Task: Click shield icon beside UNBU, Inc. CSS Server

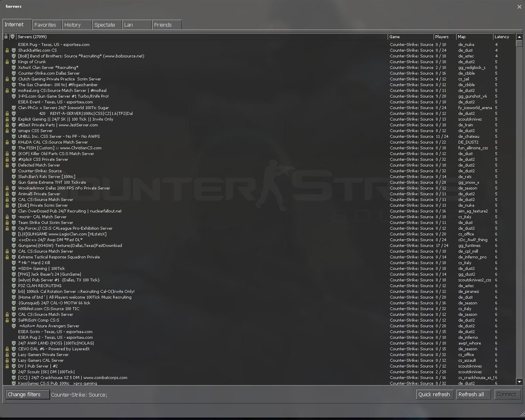Action: [14, 137]
